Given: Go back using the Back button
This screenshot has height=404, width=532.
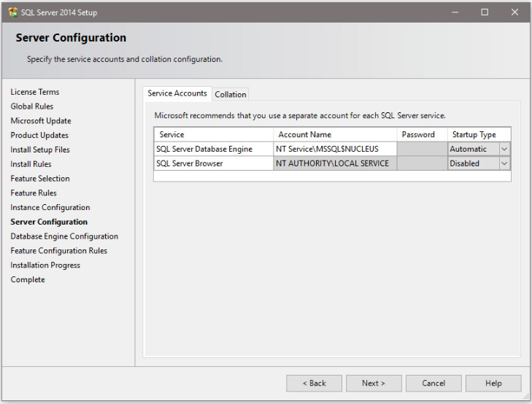Looking at the screenshot, I should 314,383.
